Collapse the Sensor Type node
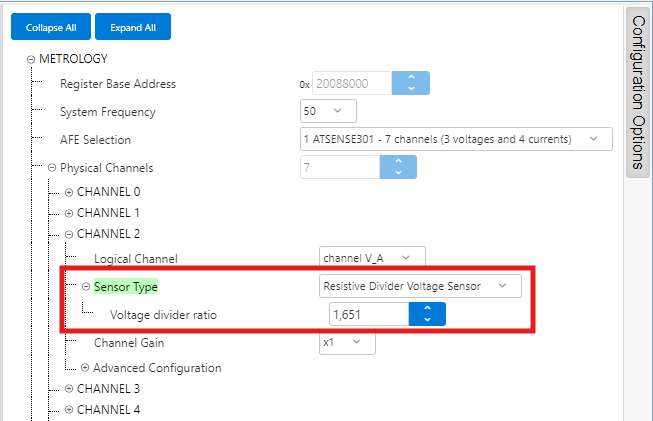 [86, 287]
